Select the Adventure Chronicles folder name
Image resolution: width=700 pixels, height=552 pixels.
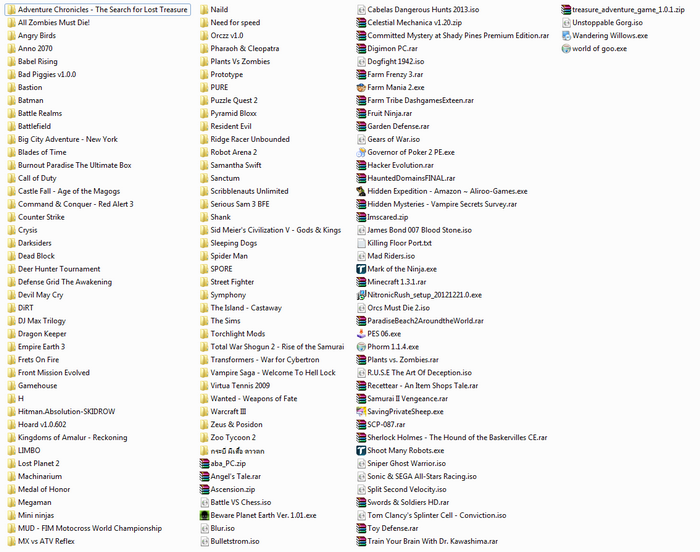pos(103,9)
